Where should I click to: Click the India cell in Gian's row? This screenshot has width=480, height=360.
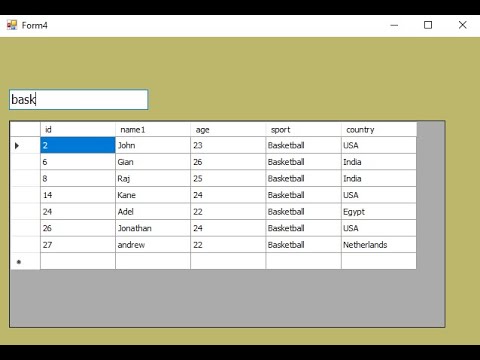click(379, 162)
